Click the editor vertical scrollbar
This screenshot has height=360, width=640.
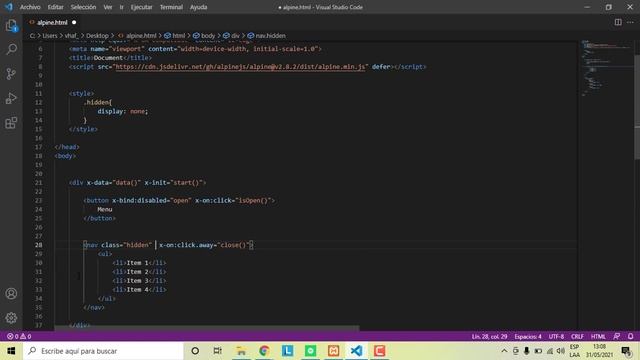pyautogui.click(x=637, y=107)
